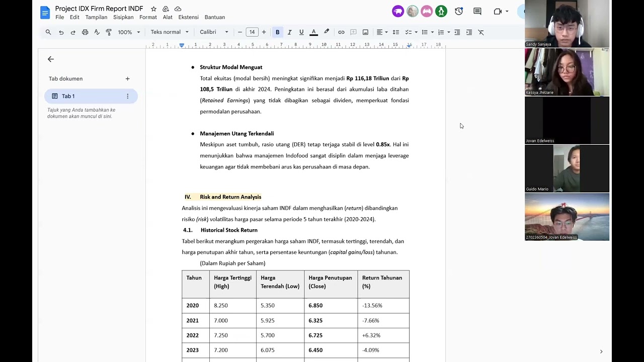Clear text formatting
Screen dimensions: 644x362
[x=481, y=32]
